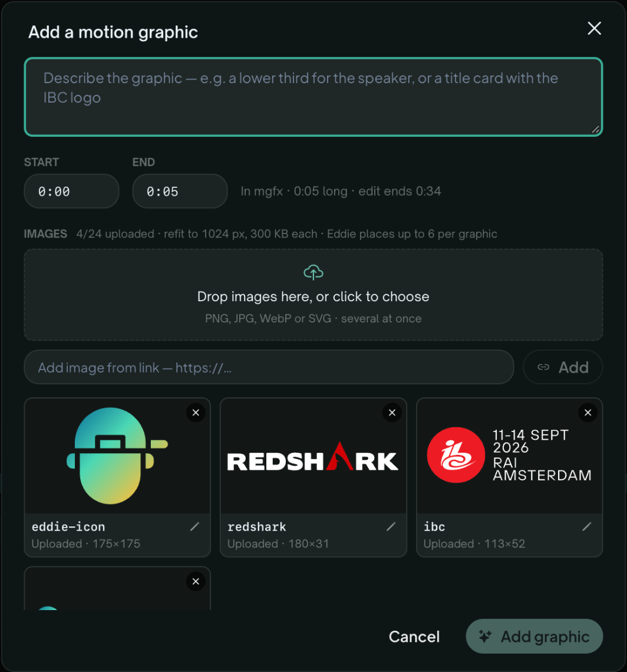Click the Add graphic button

pos(534,637)
